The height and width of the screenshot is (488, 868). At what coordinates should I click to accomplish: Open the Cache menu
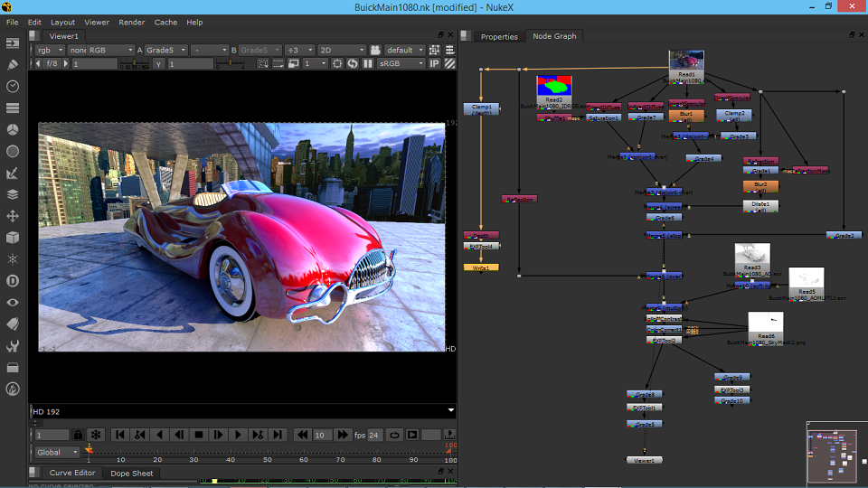click(165, 22)
